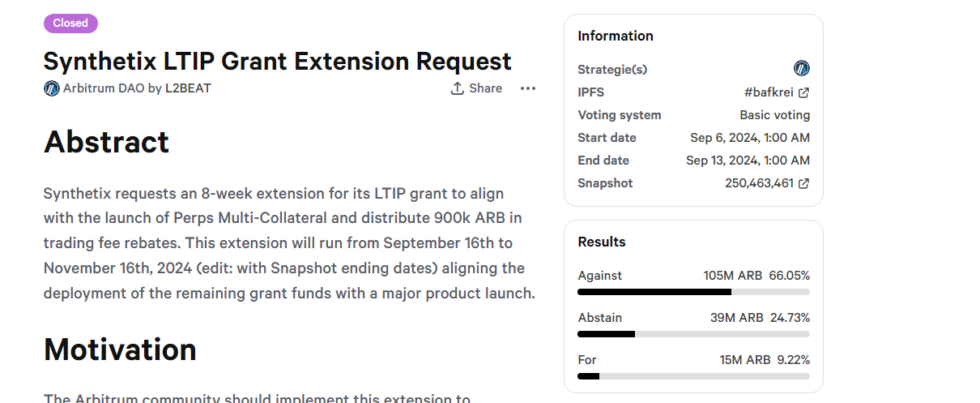
Task: Open the IPFS external link icon
Action: pos(803,92)
